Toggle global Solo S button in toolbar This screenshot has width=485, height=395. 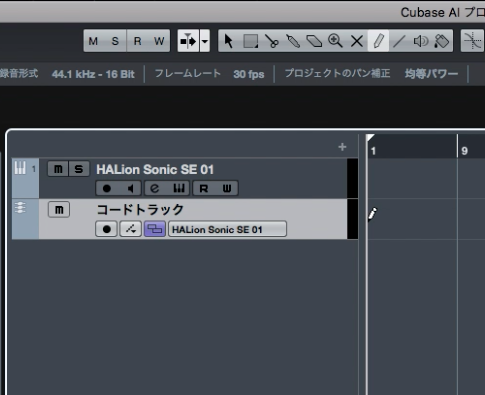pyautogui.click(x=115, y=41)
